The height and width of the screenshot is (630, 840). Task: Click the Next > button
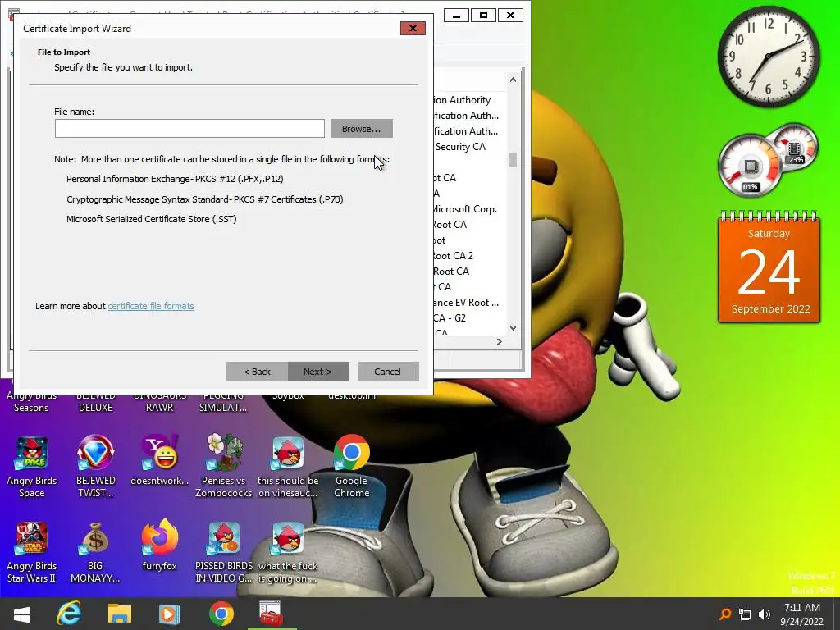[x=318, y=372]
